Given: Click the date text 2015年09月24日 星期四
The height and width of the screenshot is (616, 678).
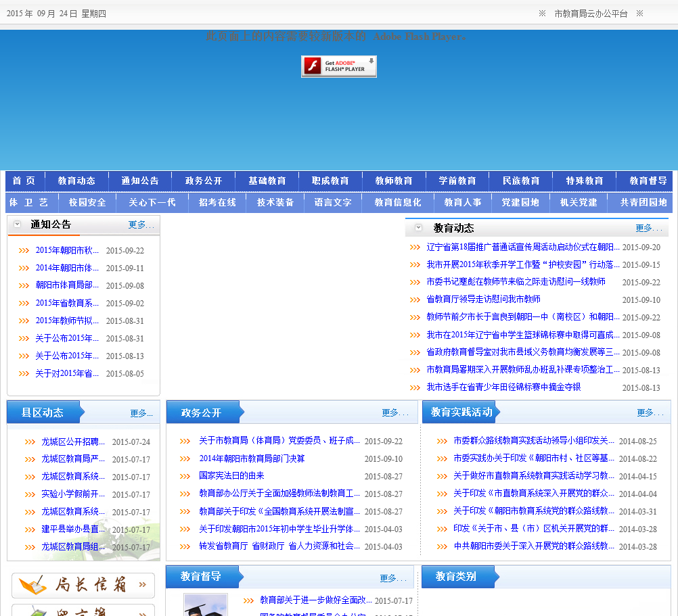Looking at the screenshot, I should (56, 14).
